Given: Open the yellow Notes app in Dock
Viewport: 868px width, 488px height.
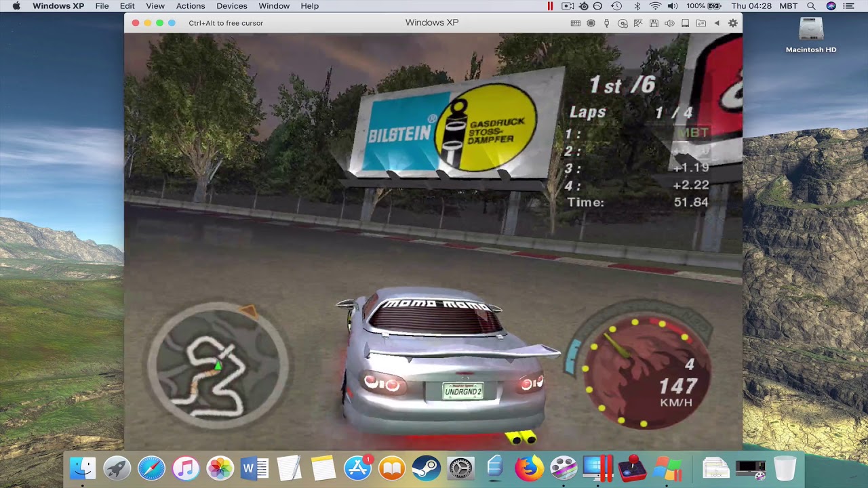Looking at the screenshot, I should (323, 468).
